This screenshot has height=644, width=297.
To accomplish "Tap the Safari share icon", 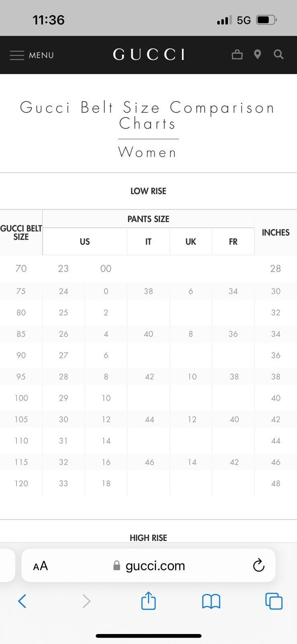I will point(148,601).
